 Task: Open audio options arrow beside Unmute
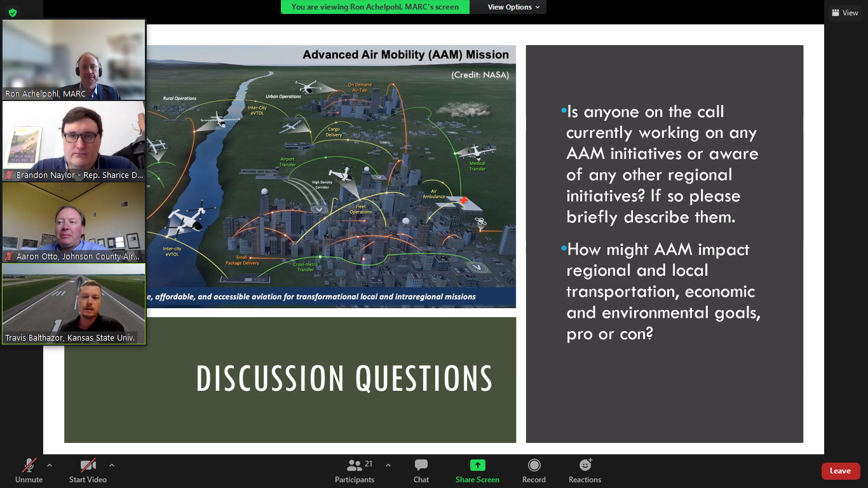pyautogui.click(x=50, y=465)
